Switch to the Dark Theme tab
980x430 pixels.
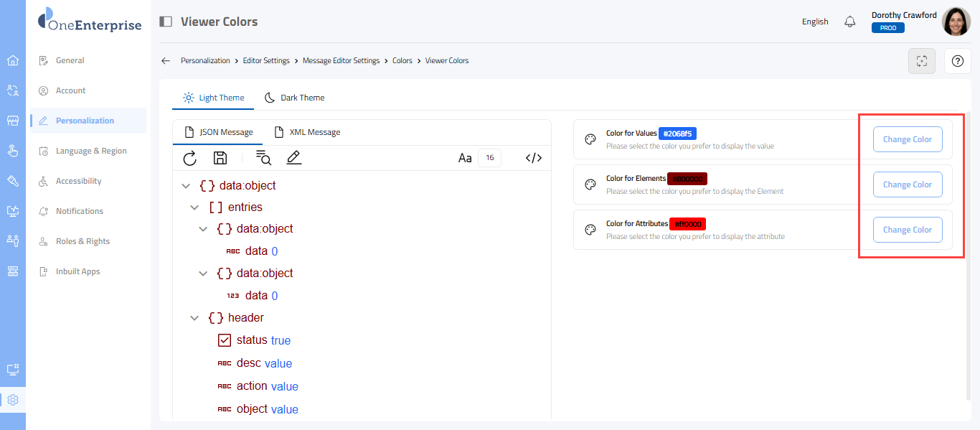pos(295,98)
